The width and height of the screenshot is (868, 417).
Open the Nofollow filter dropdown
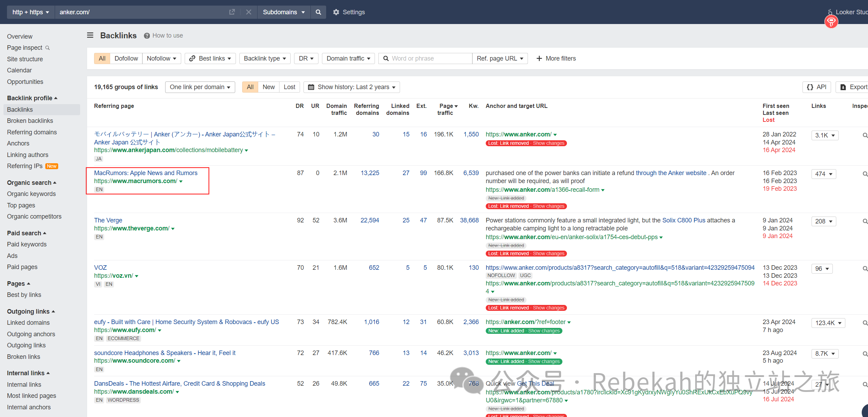[x=161, y=58]
